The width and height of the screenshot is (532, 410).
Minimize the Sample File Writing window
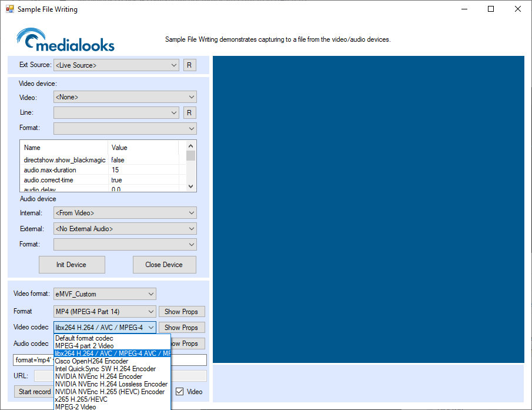pos(464,9)
